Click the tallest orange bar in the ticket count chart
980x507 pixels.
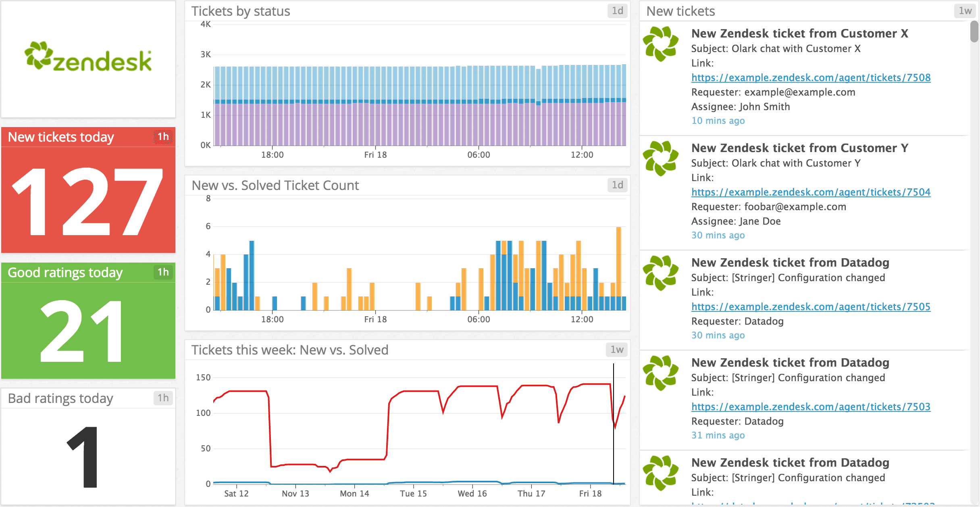coord(618,262)
